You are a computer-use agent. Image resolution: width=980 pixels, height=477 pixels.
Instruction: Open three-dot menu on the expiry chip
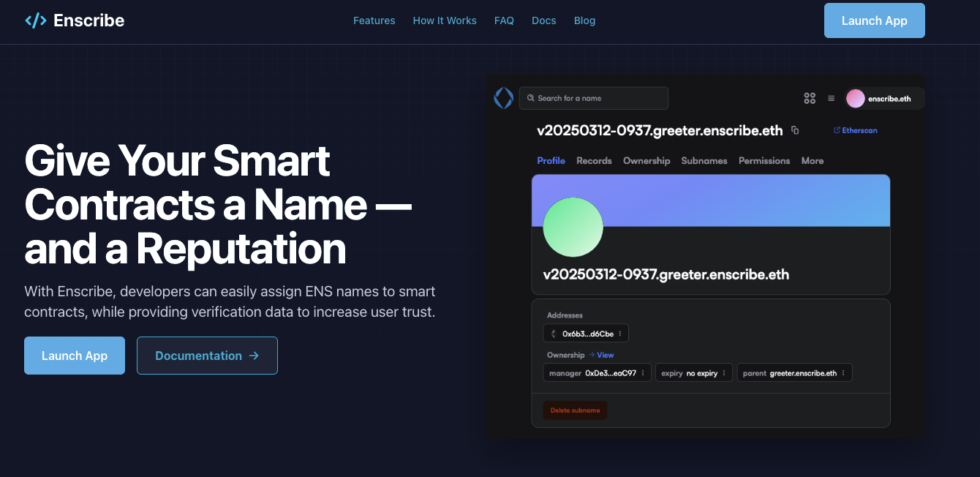click(724, 373)
